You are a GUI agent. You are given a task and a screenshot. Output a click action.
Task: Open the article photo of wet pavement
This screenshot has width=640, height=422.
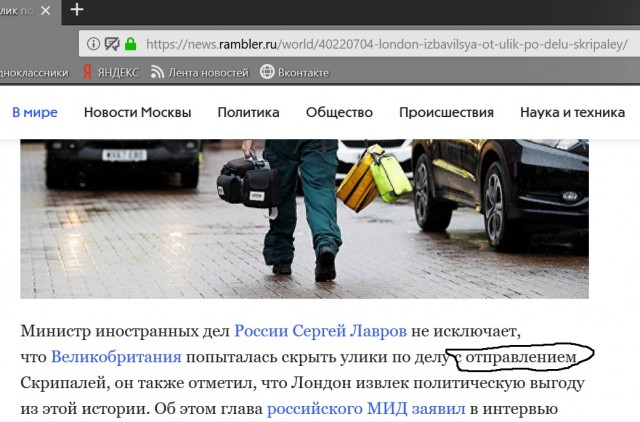click(x=304, y=219)
